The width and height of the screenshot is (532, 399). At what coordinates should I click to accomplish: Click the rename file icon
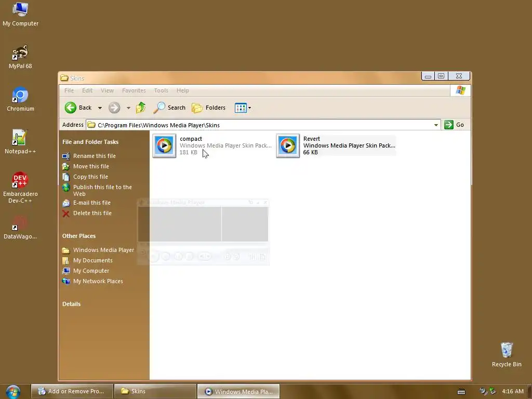(x=66, y=156)
